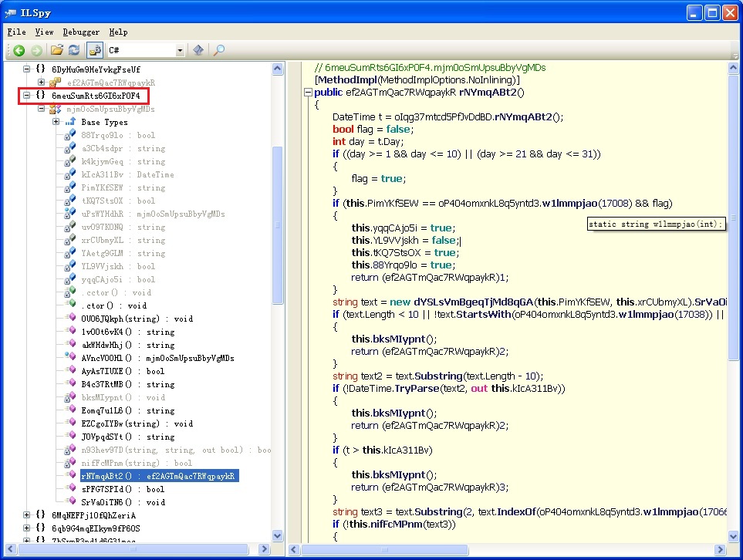Screen dimensions: 743x560
Task: Expand the 6qb9G4mqEIkym9fP60S namespace
Action: [x=27, y=528]
